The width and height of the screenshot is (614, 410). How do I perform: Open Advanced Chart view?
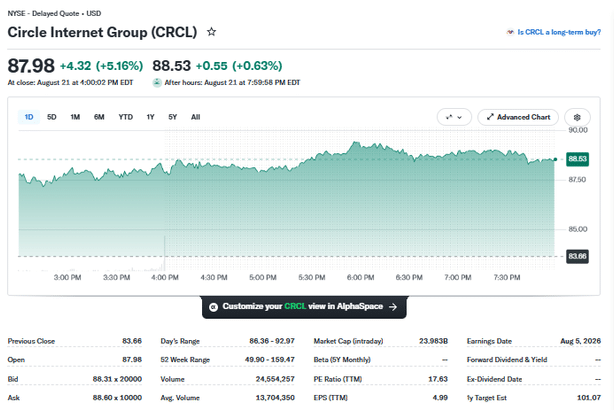click(x=518, y=117)
